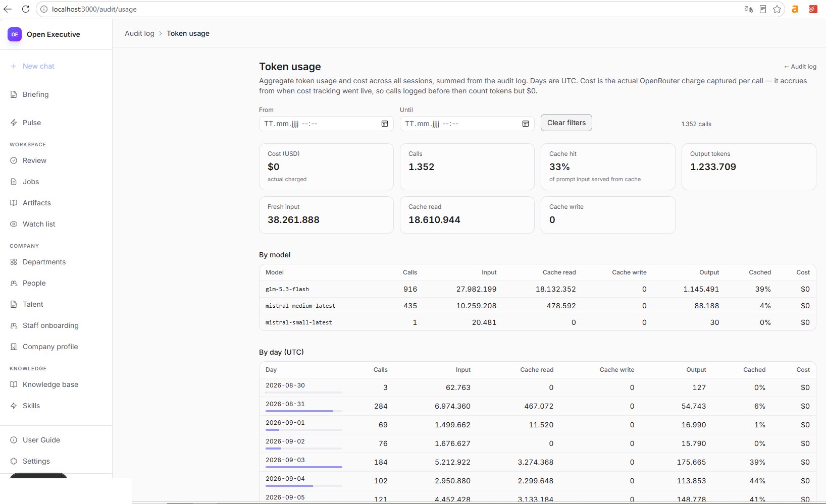
Task: Click the Open Executive OE logo icon
Action: [15, 34]
